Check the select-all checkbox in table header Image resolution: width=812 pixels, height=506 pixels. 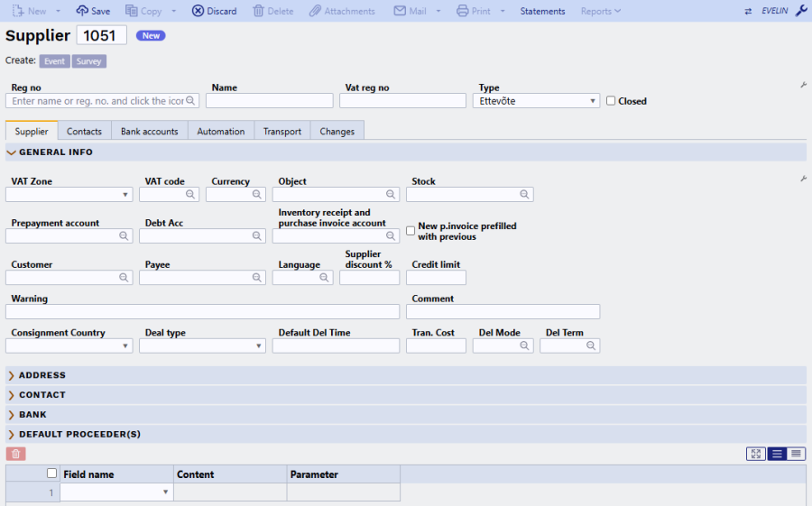click(x=51, y=473)
